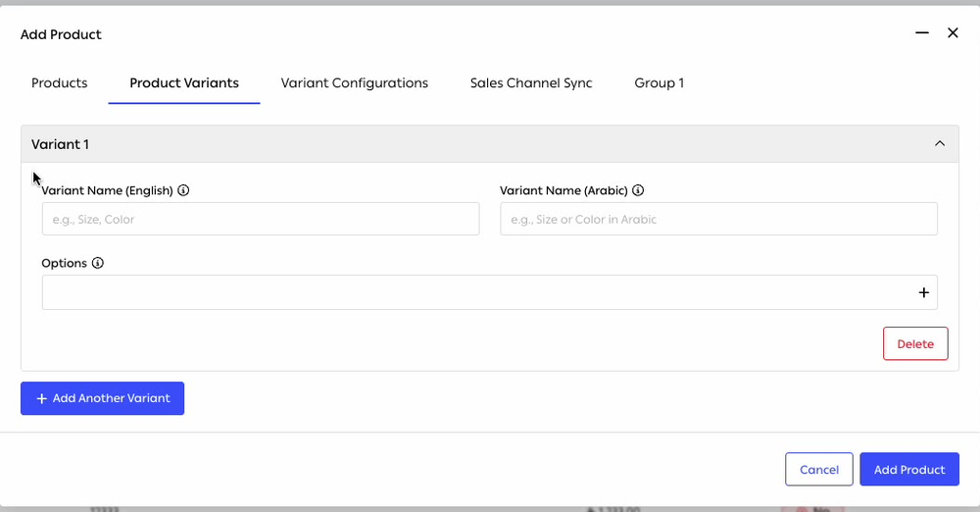
Task: Go to Sales Channel Sync tab
Action: 531,83
